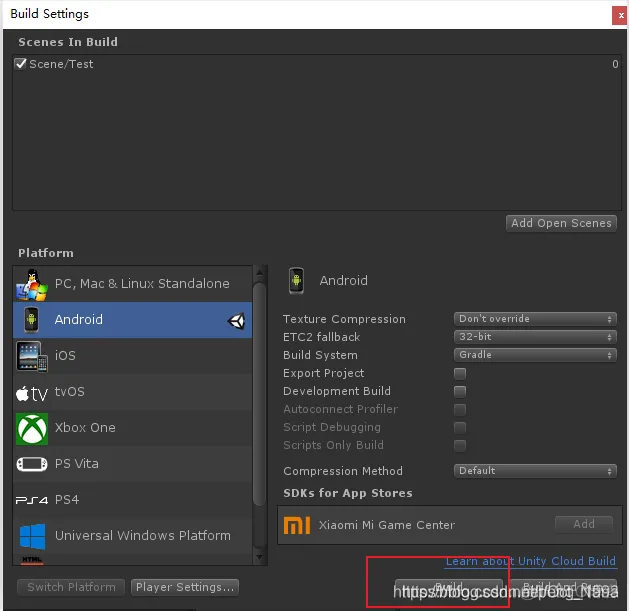This screenshot has width=629, height=611.
Task: Open the Texture Compression dropdown
Action: click(x=535, y=319)
